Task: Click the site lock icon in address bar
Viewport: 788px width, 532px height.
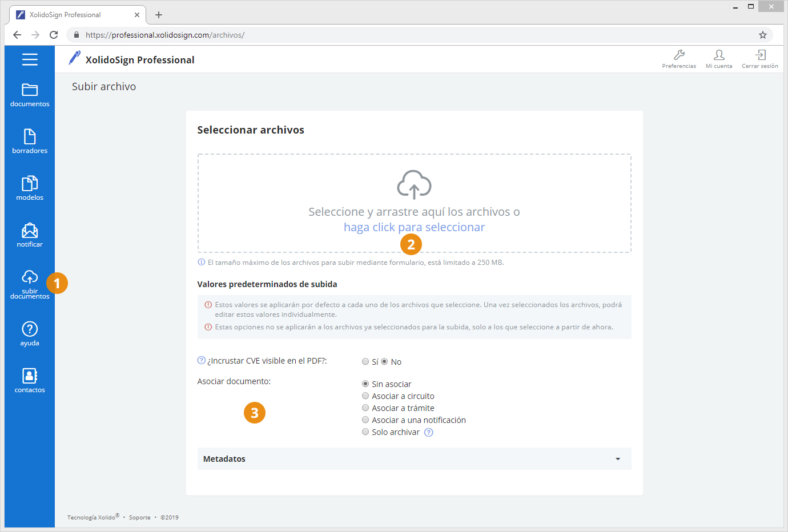Action: (77, 35)
